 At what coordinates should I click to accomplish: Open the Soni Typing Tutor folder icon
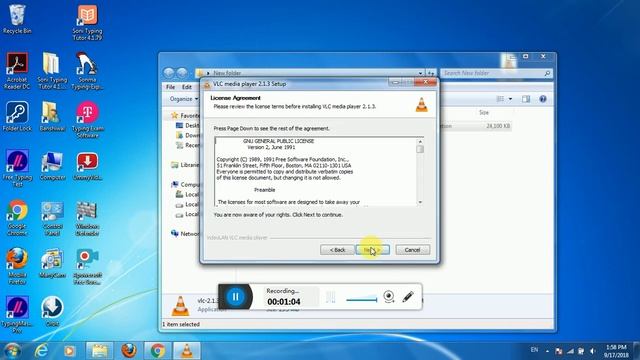[x=51, y=71]
